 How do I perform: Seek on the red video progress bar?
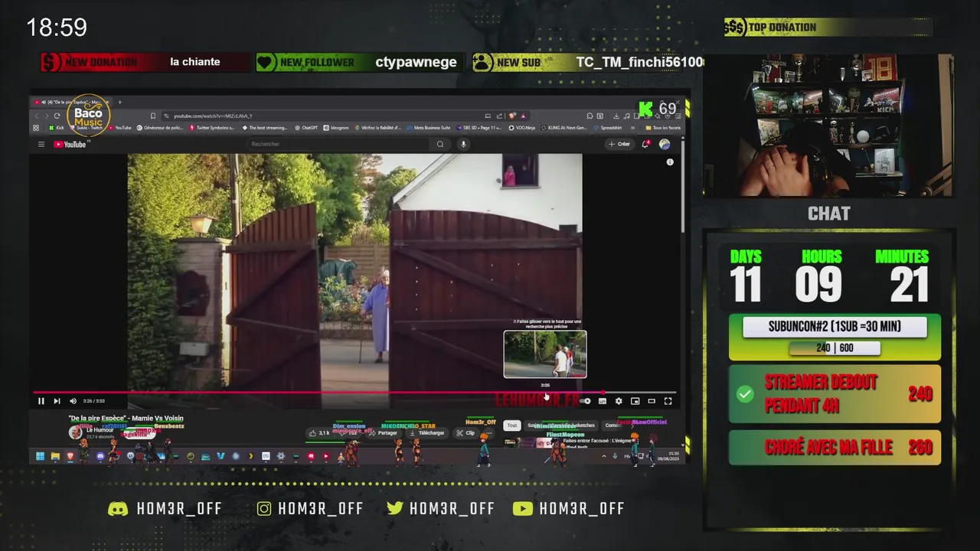coord(354,393)
